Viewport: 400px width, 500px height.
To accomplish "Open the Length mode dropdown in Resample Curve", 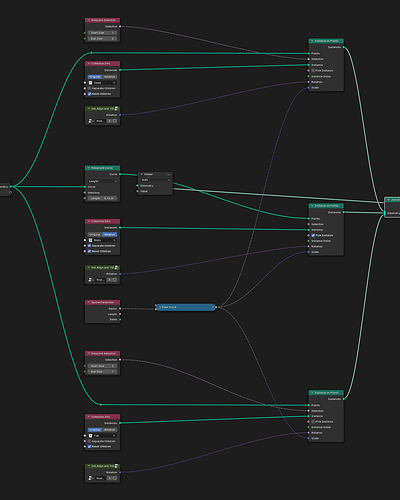I will (x=102, y=181).
